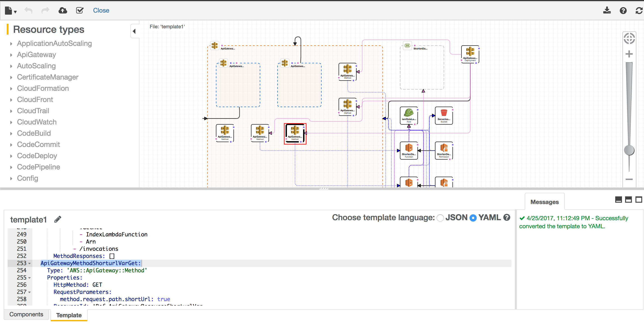Click the Refresh diagram icon
The width and height of the screenshot is (644, 324).
coord(639,11)
